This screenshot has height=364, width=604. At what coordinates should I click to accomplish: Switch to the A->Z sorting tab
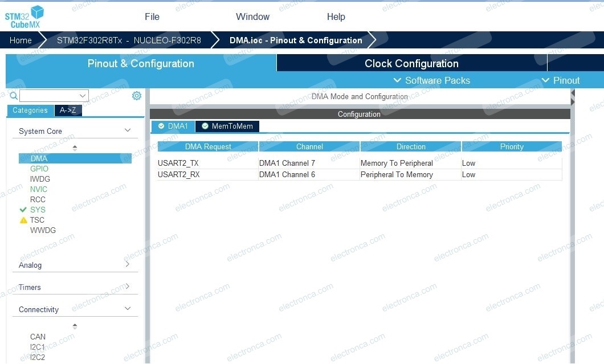(68, 110)
